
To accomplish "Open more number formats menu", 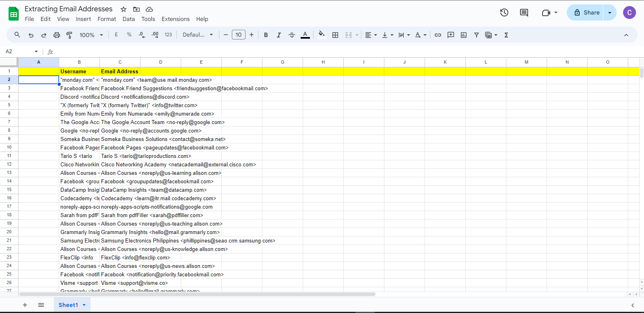I will click(x=168, y=35).
